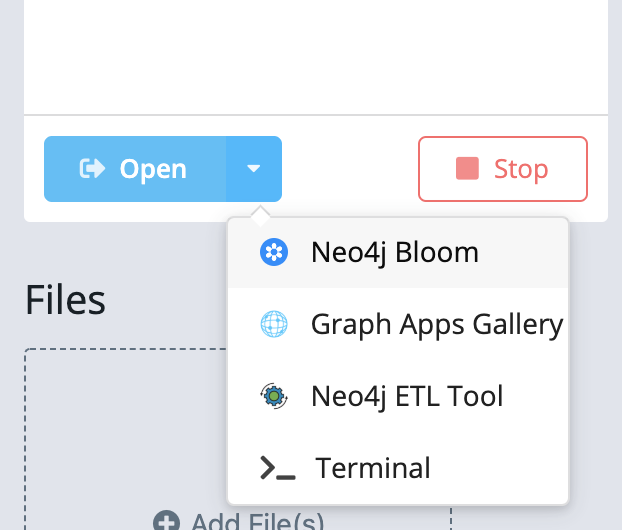Click the plus icon beside Add File(s)
This screenshot has height=530, width=622.
pos(166,521)
